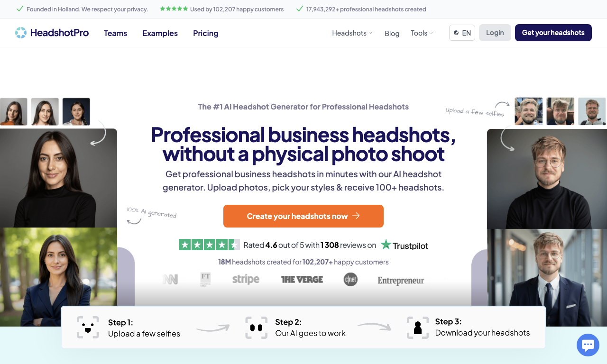Click the HeadshotPro wordmark
The image size is (607, 364).
click(x=59, y=33)
